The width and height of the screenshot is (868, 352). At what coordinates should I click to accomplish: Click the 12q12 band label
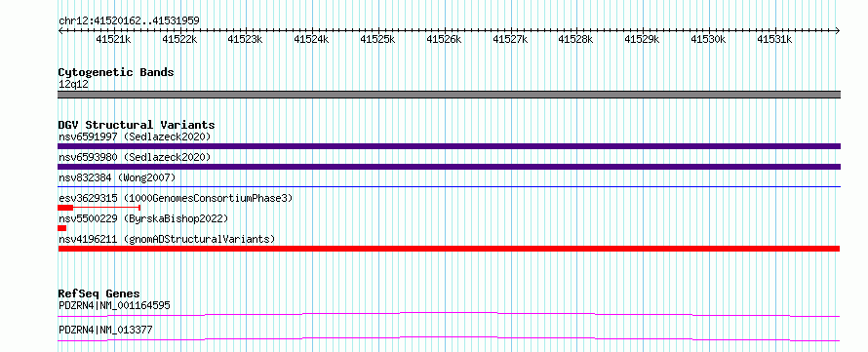pos(73,85)
